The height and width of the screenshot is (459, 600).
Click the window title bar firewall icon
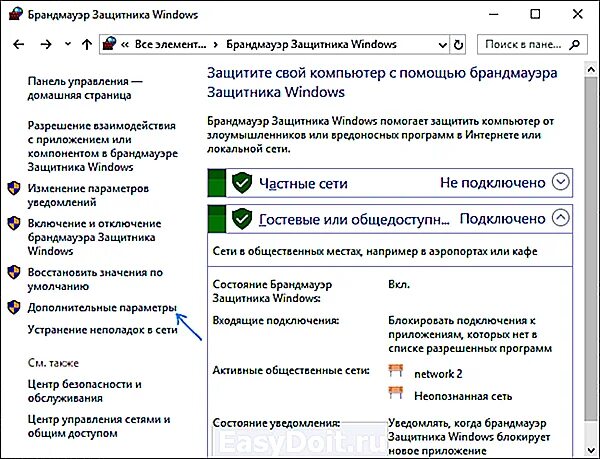pyautogui.click(x=16, y=14)
